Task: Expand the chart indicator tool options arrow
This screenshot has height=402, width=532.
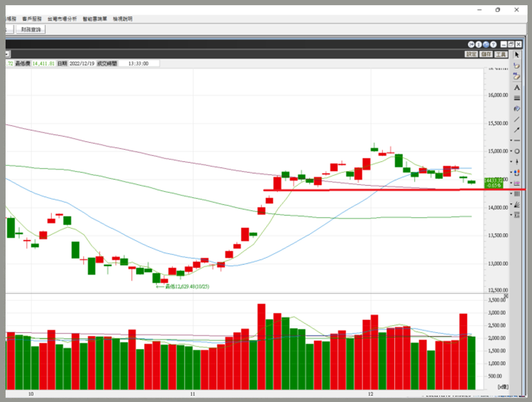Action: tap(511, 183)
